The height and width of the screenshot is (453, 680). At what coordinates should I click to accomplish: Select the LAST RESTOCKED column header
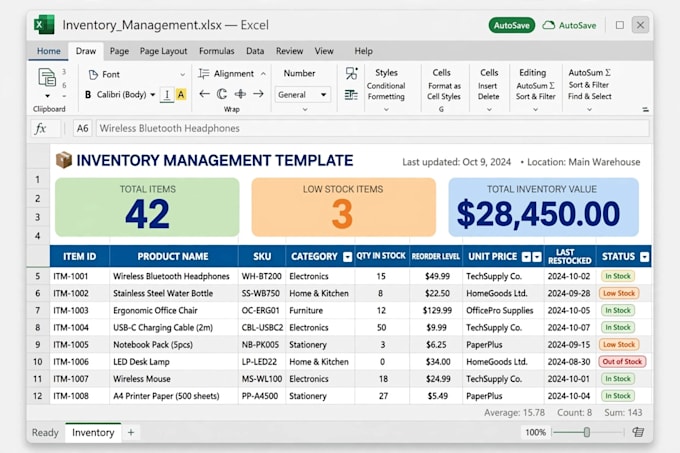coord(570,256)
